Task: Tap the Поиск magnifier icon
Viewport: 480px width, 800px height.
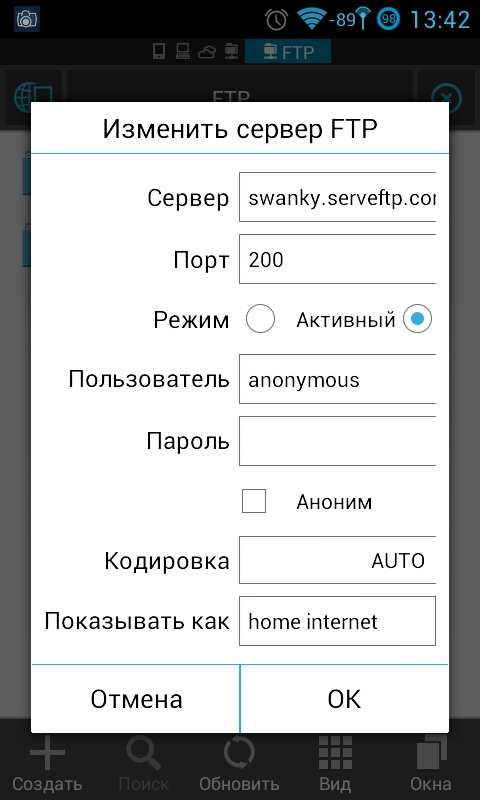Action: (x=143, y=754)
